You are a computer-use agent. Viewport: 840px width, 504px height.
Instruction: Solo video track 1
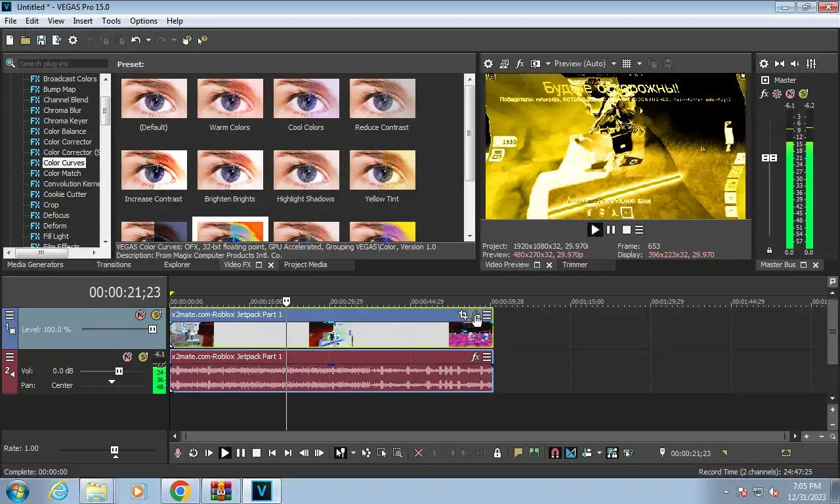coord(156,315)
